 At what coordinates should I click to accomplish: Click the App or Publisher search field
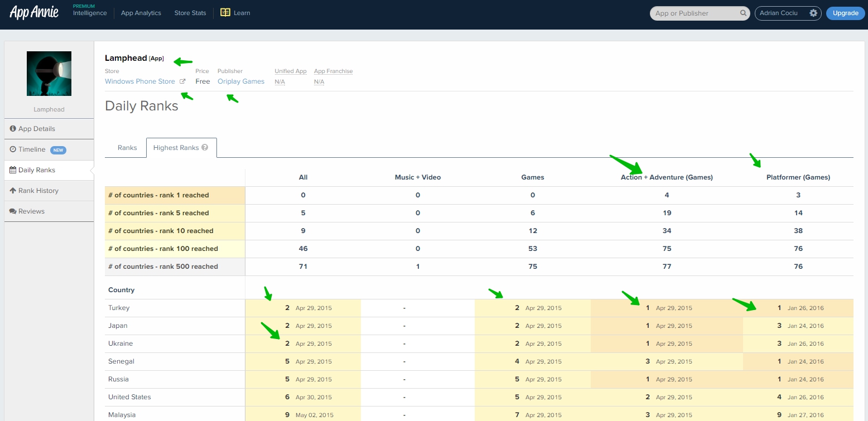[x=695, y=13]
